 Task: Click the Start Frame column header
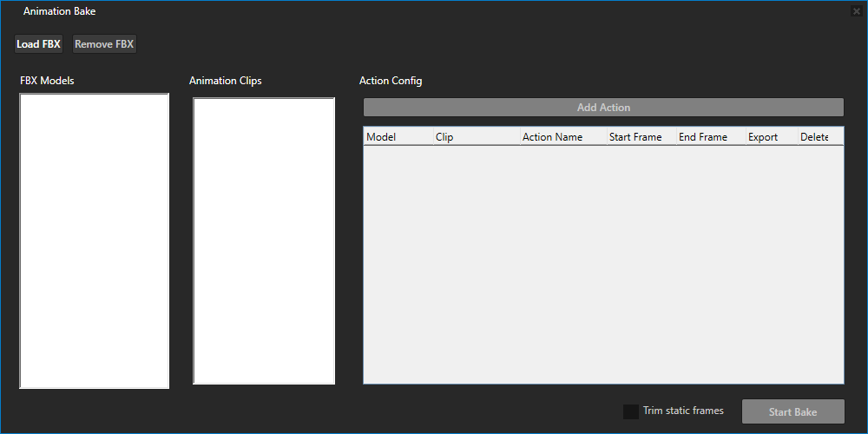[x=641, y=137]
